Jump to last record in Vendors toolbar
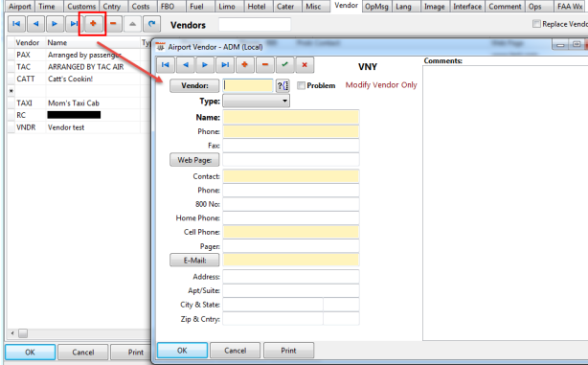Image resolution: width=588 pixels, height=365 pixels. (x=74, y=24)
